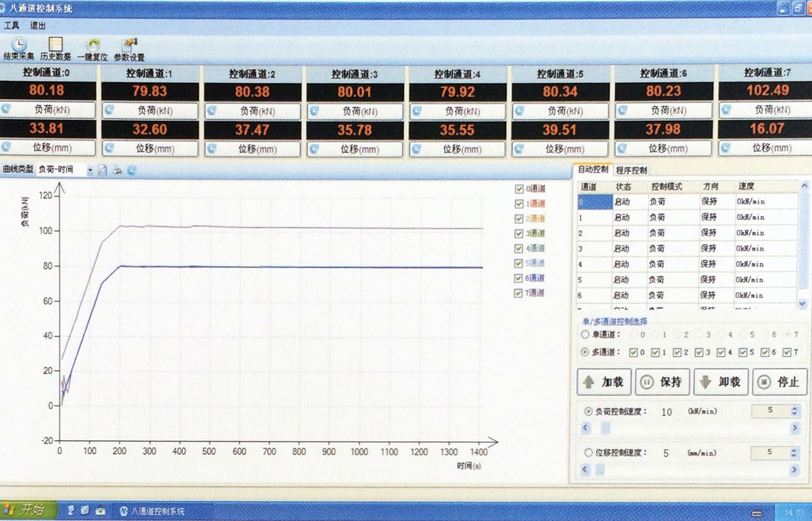Open the 工具 menu
Viewport: 812px width, 521px height.
12,26
